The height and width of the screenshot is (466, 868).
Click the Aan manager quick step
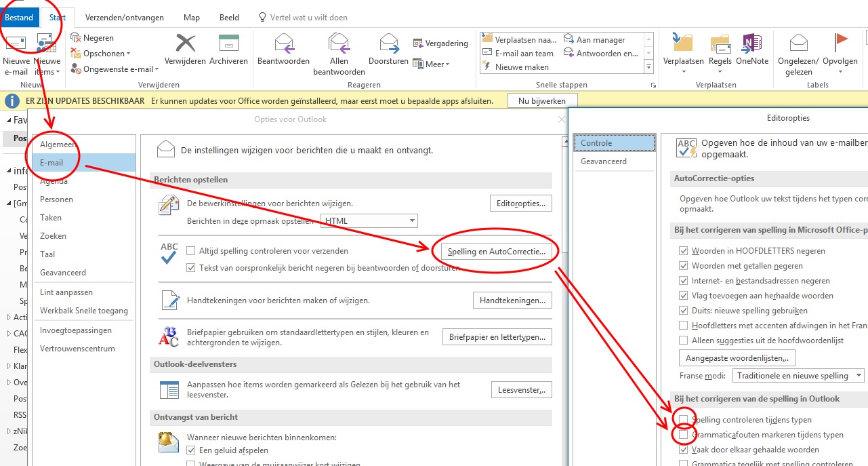tap(594, 40)
